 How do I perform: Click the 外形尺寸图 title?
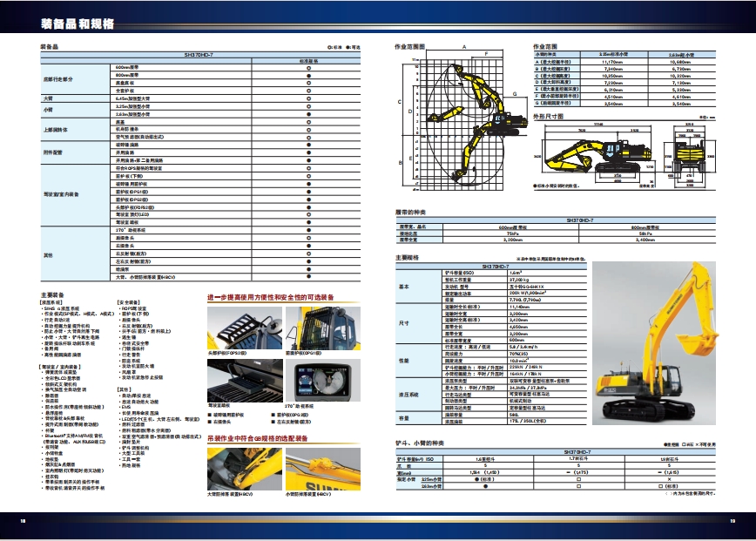pos(548,116)
